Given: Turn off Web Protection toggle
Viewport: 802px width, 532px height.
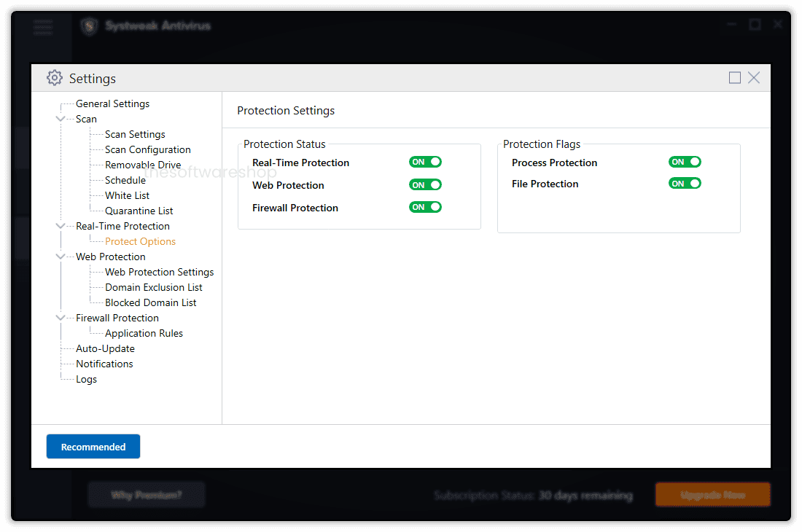Looking at the screenshot, I should tap(425, 184).
